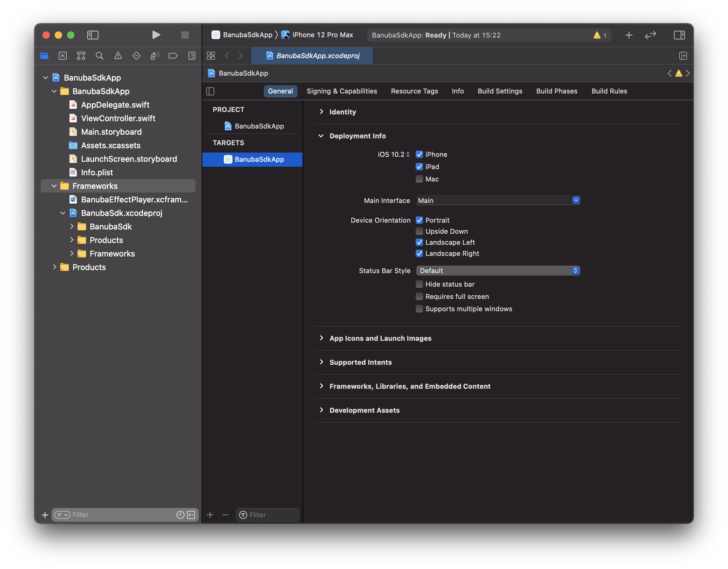Uncheck the iPad device checkbox
Viewport: 728px width, 569px height.
pyautogui.click(x=419, y=167)
